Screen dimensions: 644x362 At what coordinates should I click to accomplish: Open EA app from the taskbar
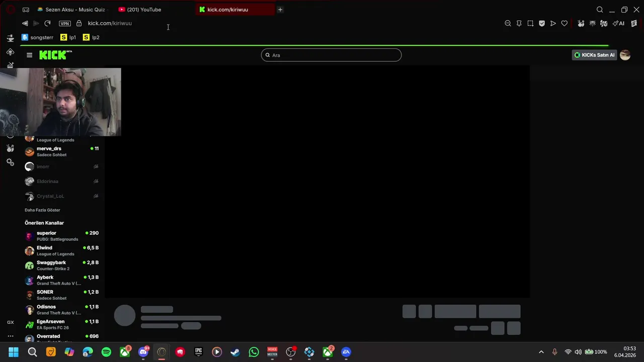[346, 352]
